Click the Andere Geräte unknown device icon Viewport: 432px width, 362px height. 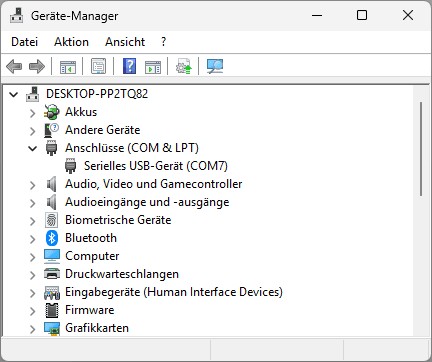point(51,130)
